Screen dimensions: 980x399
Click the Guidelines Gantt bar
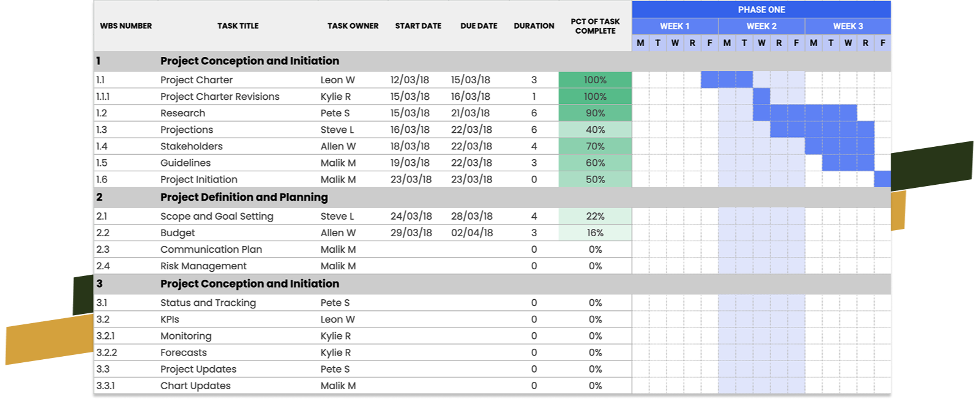[x=848, y=163]
